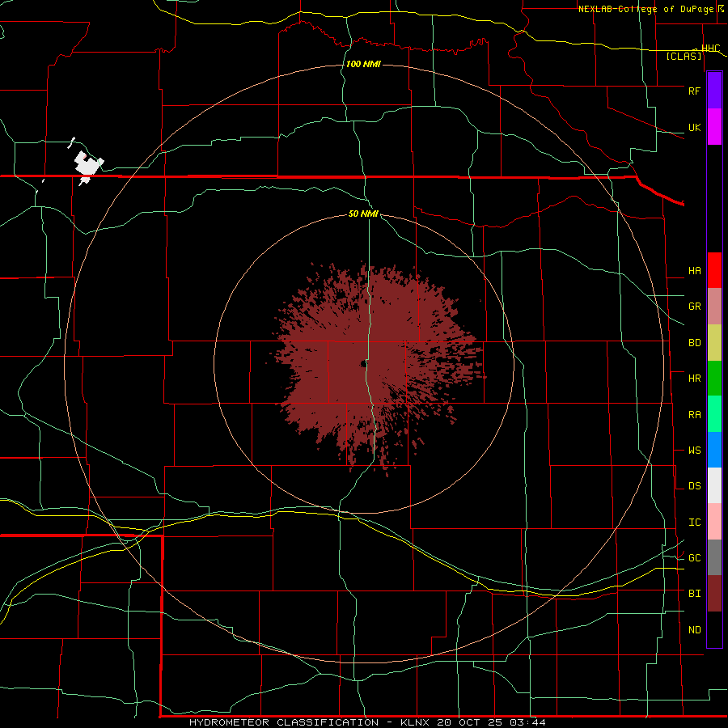
Task: Click the 100 NMI range ring label
Action: 363,64
